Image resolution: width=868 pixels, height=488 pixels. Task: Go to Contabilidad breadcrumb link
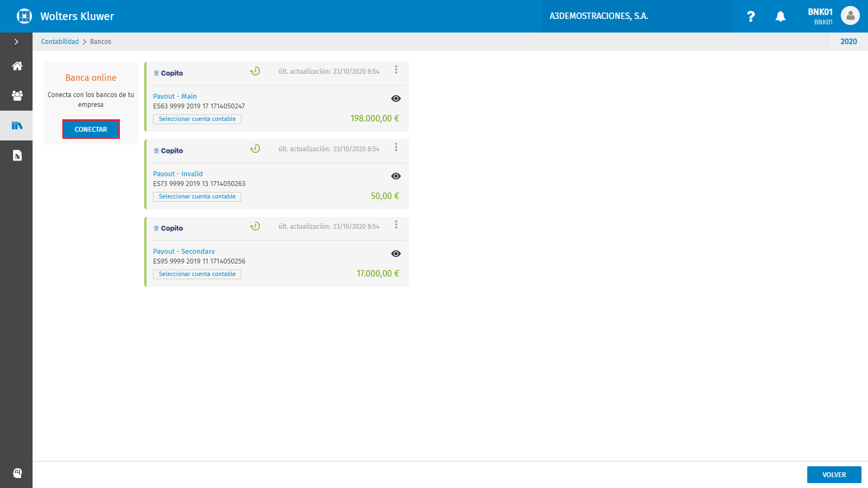pos(60,42)
